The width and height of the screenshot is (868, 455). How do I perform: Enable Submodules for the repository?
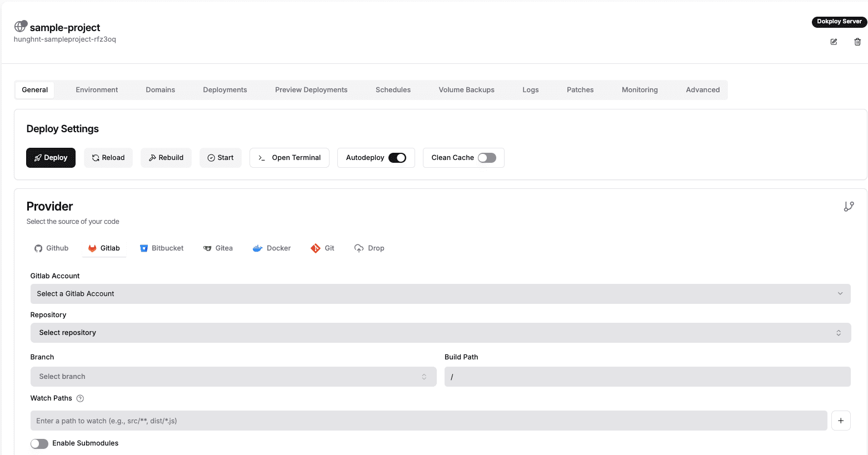39,443
